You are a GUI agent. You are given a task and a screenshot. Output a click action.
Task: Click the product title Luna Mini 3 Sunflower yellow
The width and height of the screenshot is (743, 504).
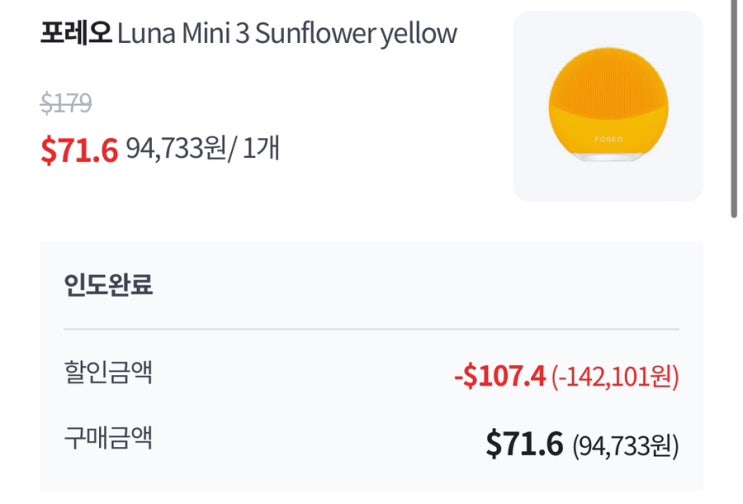287,34
